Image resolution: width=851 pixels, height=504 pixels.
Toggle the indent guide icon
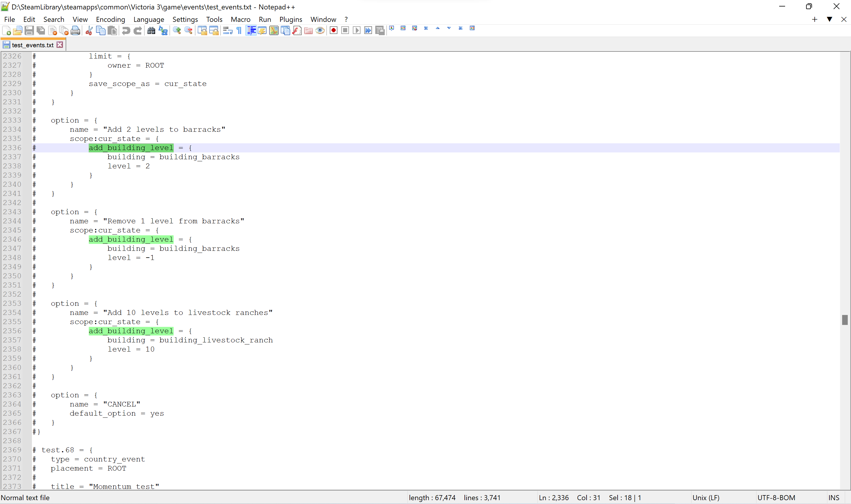click(251, 30)
